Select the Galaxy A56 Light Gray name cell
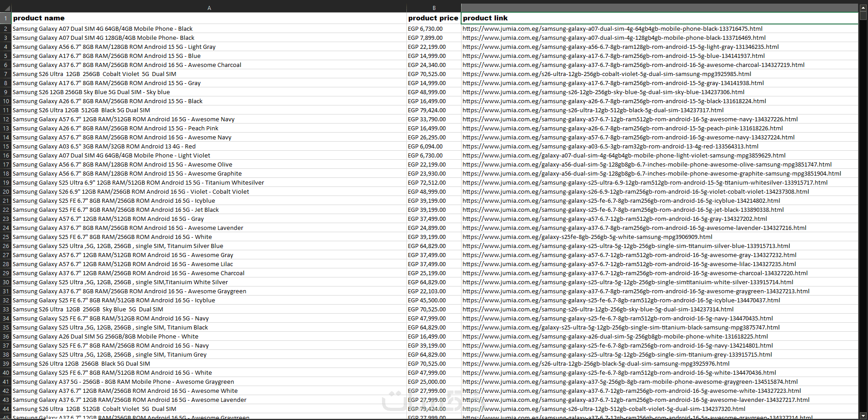Viewport: 868px width, 420px height. [x=209, y=47]
